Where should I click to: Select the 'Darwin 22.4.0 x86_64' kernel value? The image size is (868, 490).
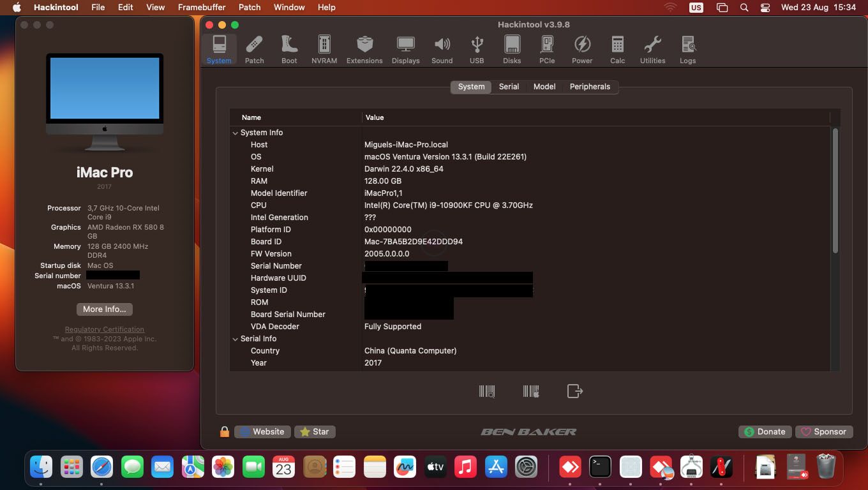[x=403, y=169]
